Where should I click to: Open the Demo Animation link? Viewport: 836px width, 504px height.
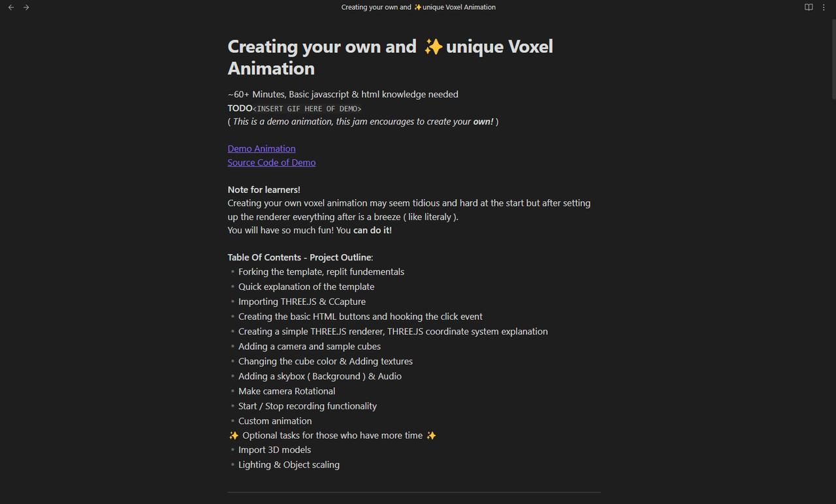[x=261, y=149]
